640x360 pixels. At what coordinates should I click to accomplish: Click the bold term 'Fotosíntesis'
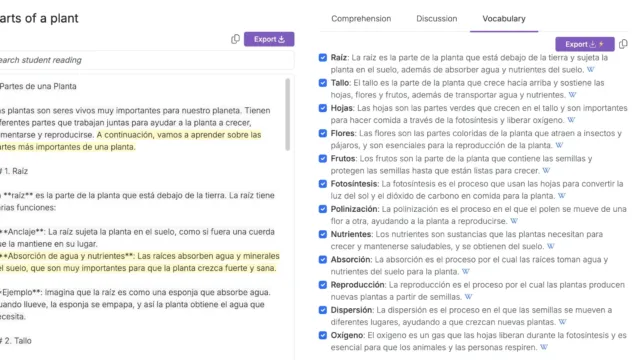click(354, 184)
